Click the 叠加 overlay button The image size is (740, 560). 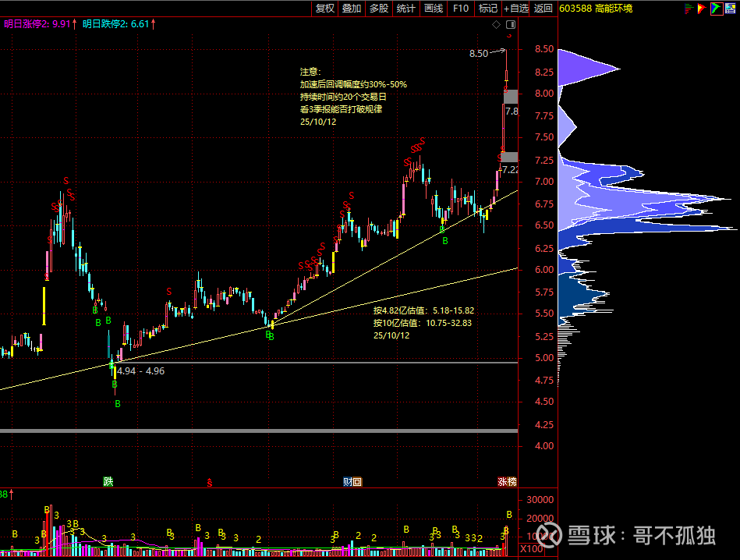coord(352,8)
